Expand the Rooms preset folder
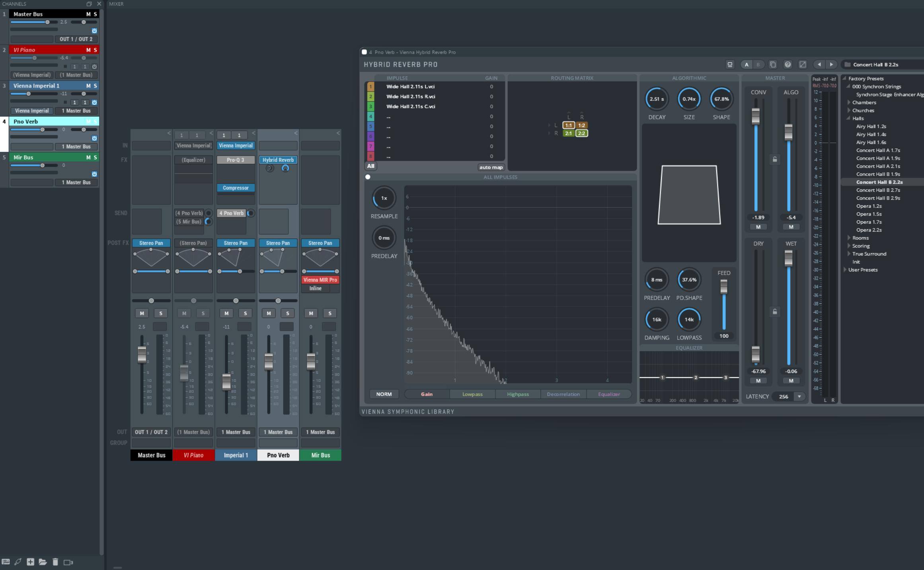Image resolution: width=924 pixels, height=570 pixels. [x=849, y=238]
